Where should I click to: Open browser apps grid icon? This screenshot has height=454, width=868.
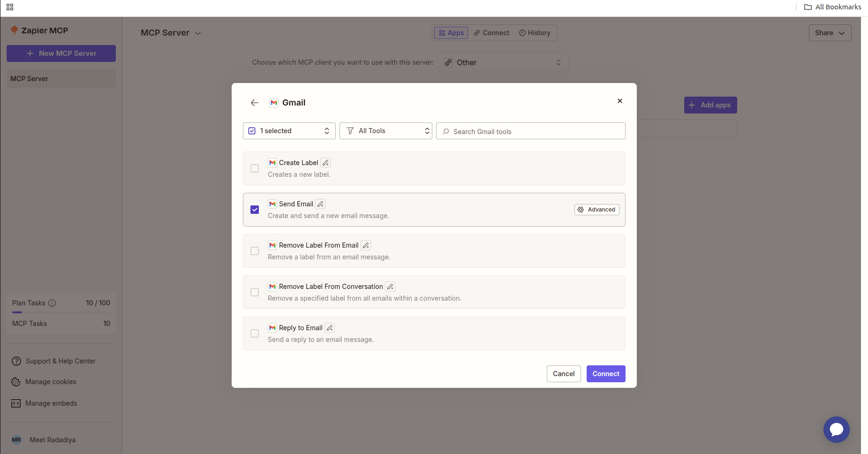[10, 7]
